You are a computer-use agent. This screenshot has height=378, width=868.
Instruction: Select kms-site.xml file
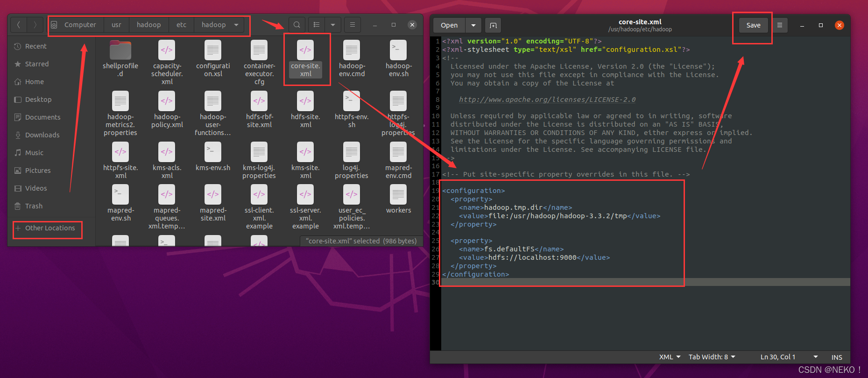pyautogui.click(x=305, y=161)
